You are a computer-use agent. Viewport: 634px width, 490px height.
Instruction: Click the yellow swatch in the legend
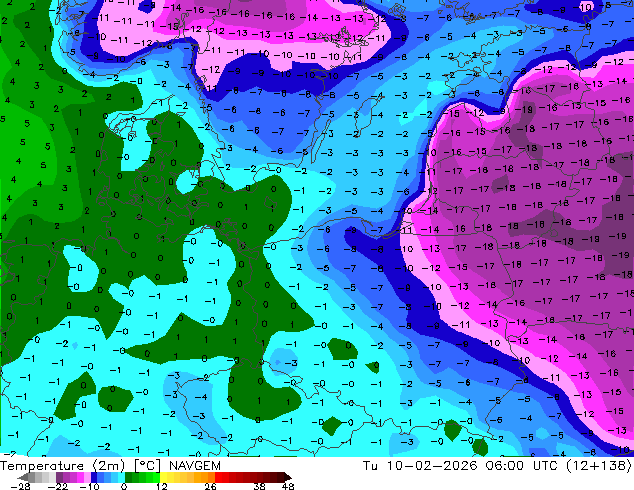163,477
